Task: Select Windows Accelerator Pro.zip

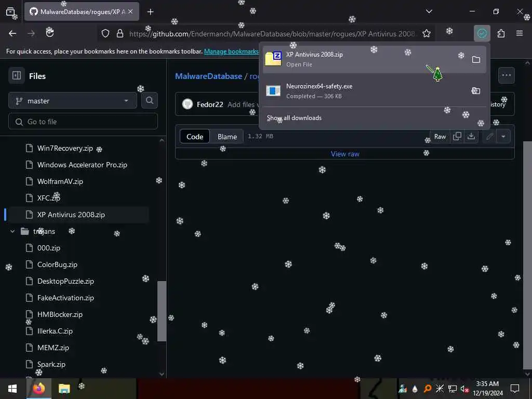Action: [82, 165]
